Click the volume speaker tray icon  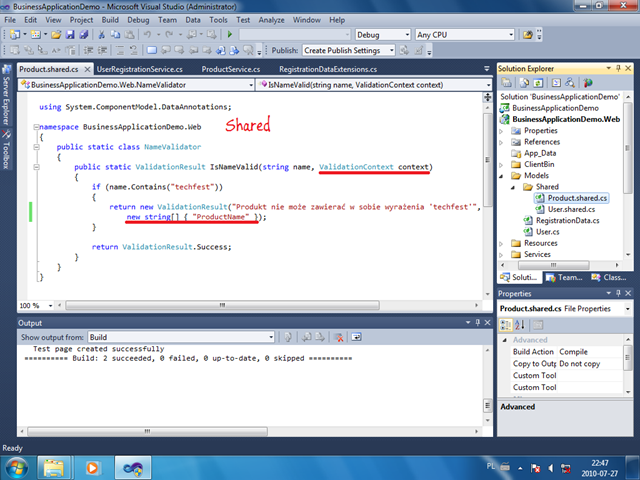pos(551,468)
